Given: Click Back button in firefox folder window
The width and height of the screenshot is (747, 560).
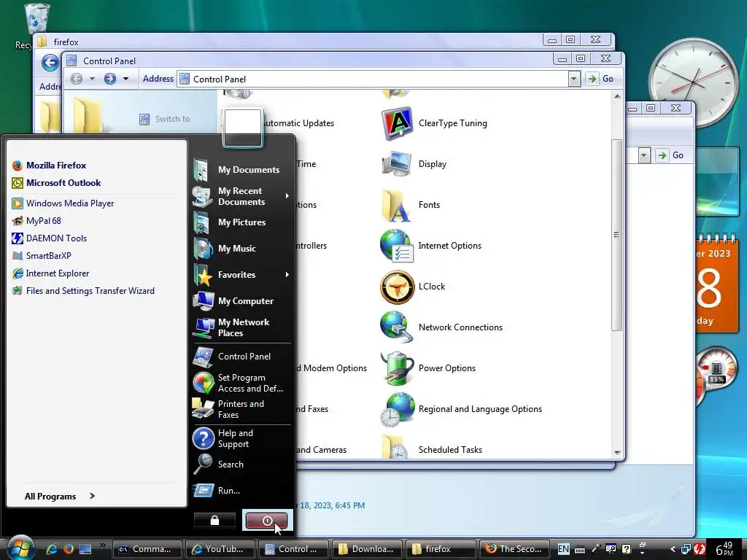Looking at the screenshot, I should [x=50, y=63].
